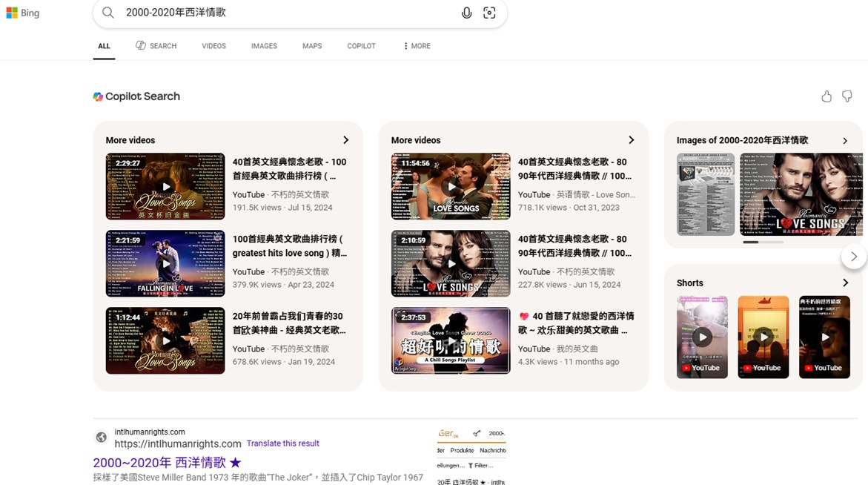
Task: Open 2000~2020年 西洋情歌 ★ result
Action: 167,462
